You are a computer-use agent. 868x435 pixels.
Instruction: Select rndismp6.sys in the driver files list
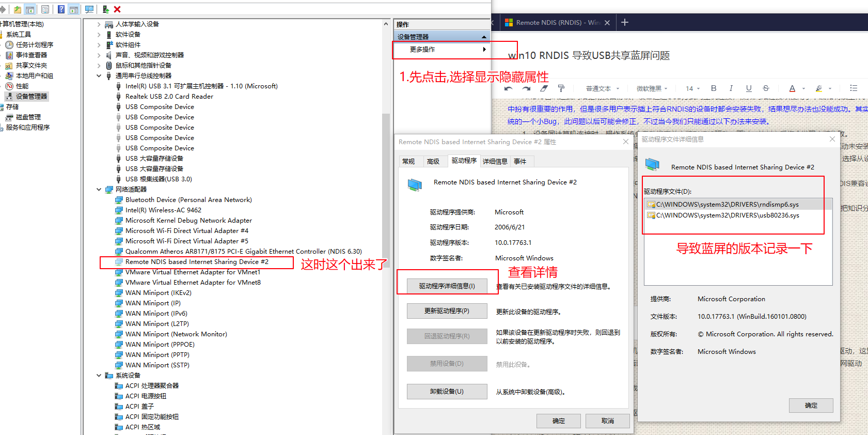point(738,205)
